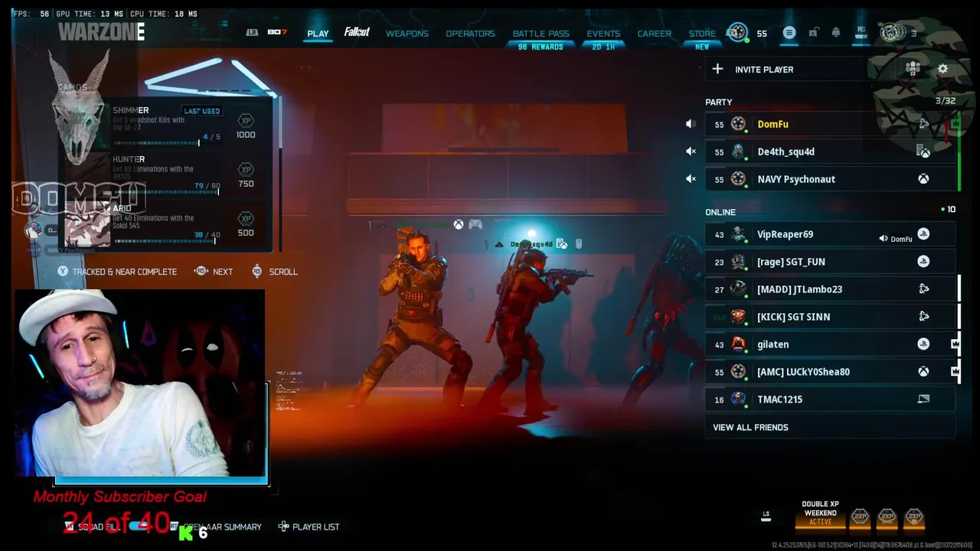Open the BATTLE PASS tab
The image size is (980, 551).
[541, 34]
